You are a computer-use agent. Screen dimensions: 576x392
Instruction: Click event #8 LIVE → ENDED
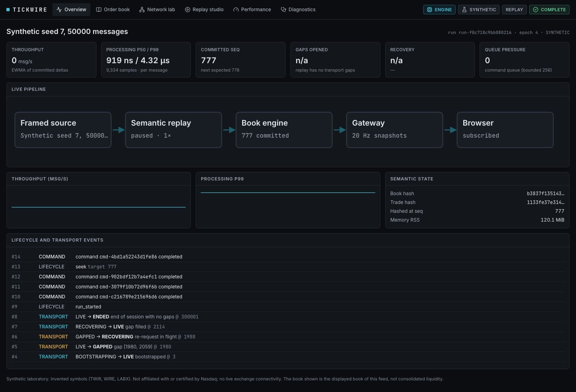pos(288,317)
